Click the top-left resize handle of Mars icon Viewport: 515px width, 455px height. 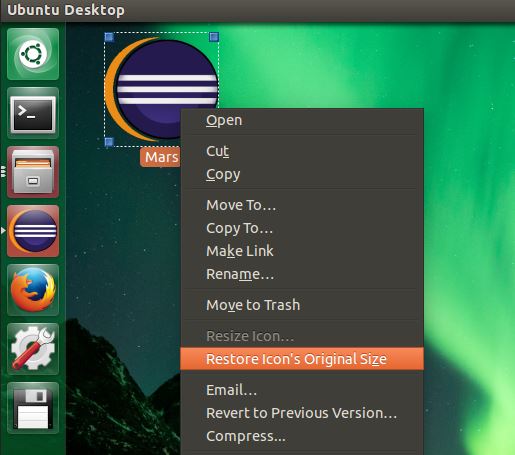pyautogui.click(x=109, y=37)
